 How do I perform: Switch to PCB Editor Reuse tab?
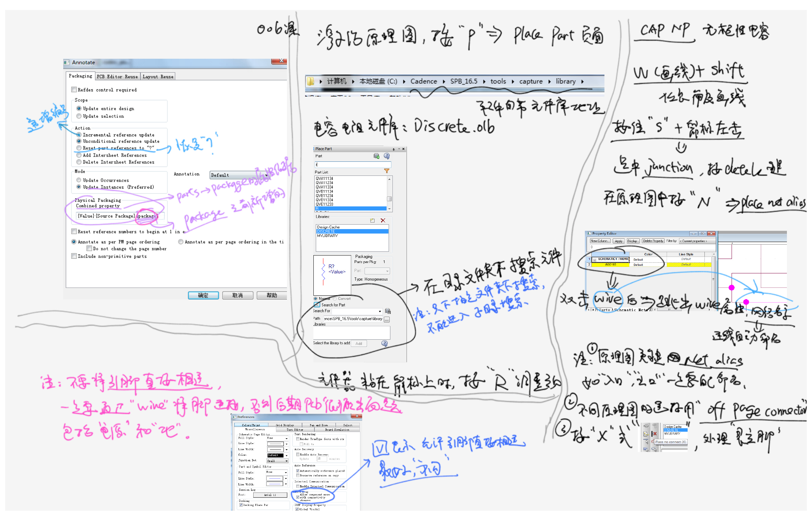click(117, 77)
